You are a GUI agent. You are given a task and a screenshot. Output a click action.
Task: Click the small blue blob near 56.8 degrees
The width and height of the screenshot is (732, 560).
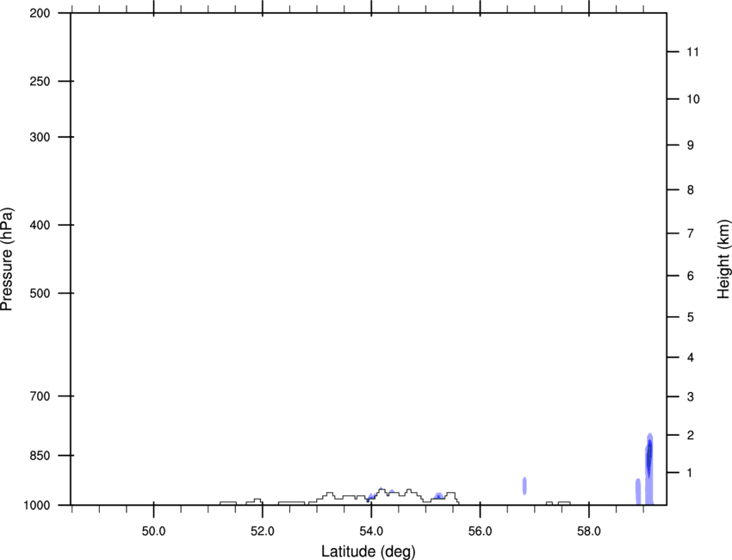click(x=524, y=486)
